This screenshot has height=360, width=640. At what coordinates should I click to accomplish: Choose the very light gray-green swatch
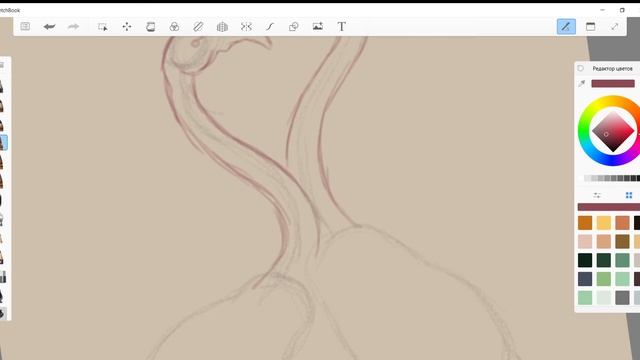coord(604,298)
